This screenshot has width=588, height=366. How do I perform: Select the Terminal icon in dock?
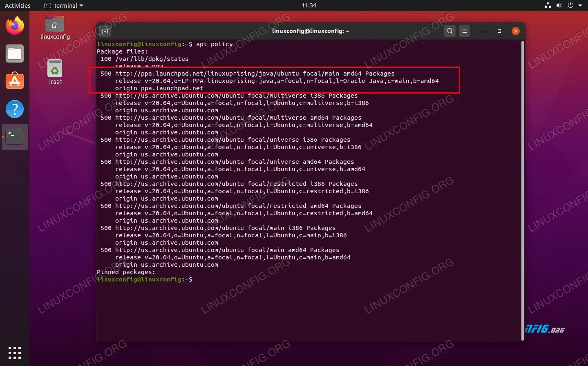[15, 136]
